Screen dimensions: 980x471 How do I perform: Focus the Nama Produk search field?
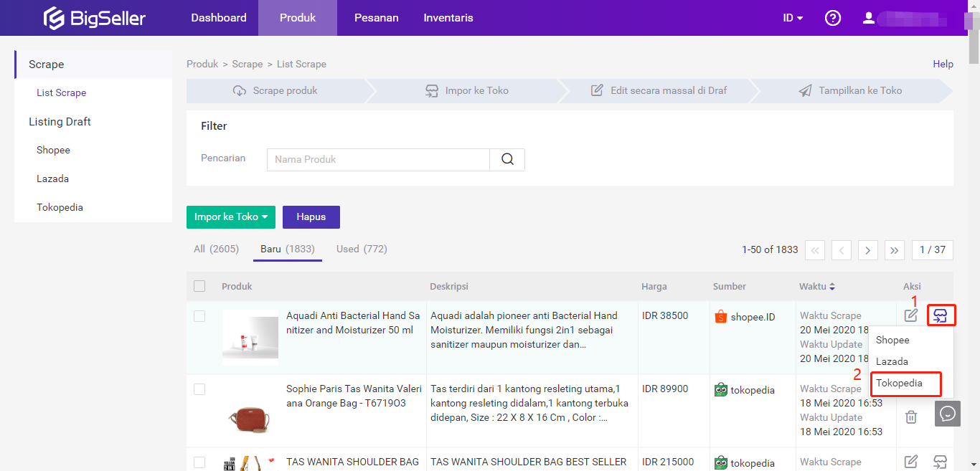[x=378, y=160]
